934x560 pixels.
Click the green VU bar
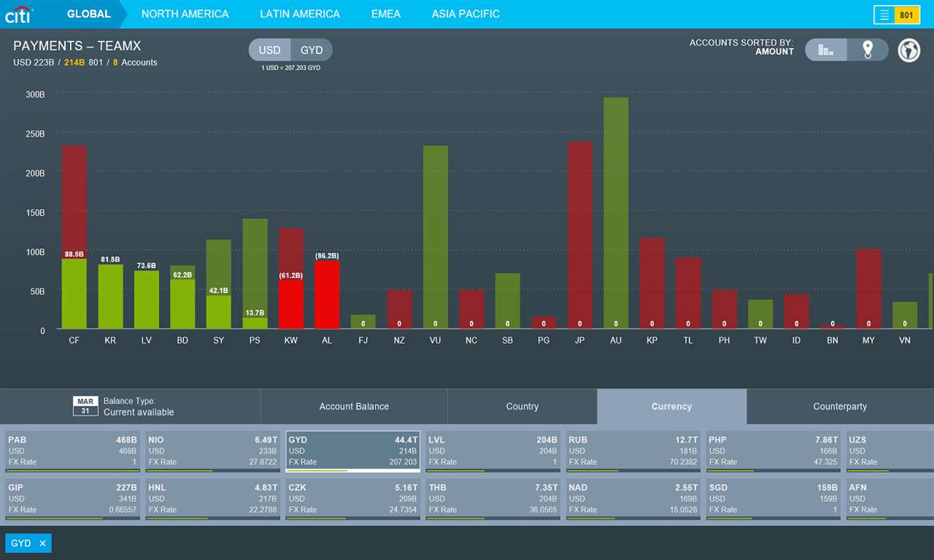435,237
